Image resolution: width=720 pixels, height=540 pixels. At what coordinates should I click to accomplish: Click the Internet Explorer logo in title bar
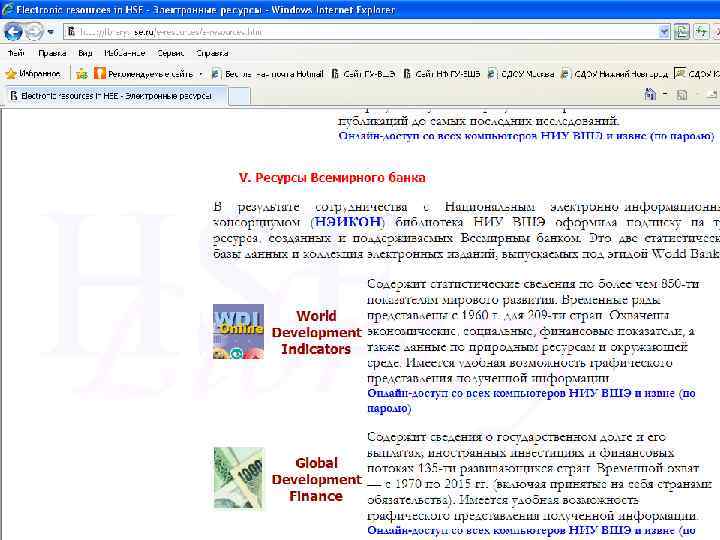[7, 10]
